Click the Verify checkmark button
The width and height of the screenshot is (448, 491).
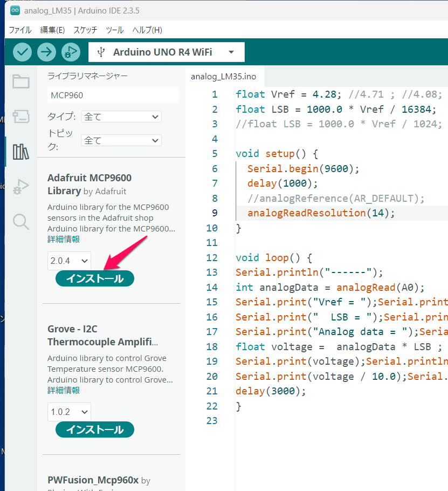coord(22,52)
